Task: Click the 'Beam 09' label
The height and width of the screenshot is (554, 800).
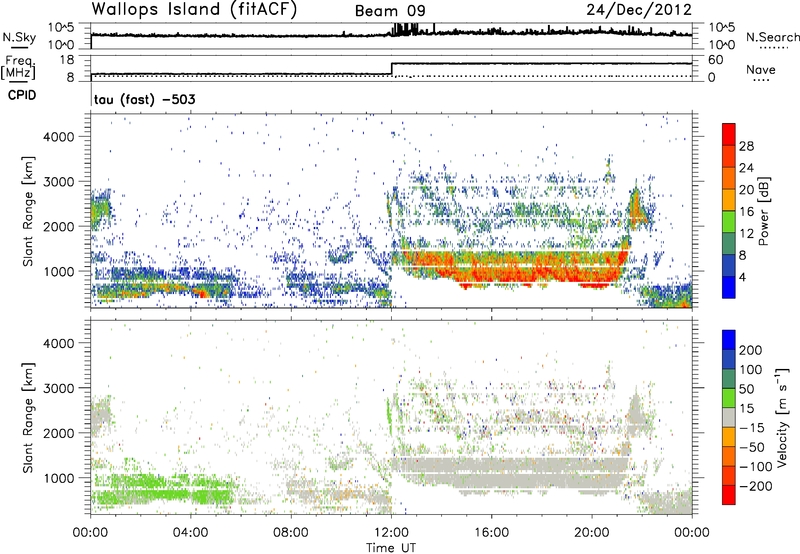Action: (x=390, y=11)
